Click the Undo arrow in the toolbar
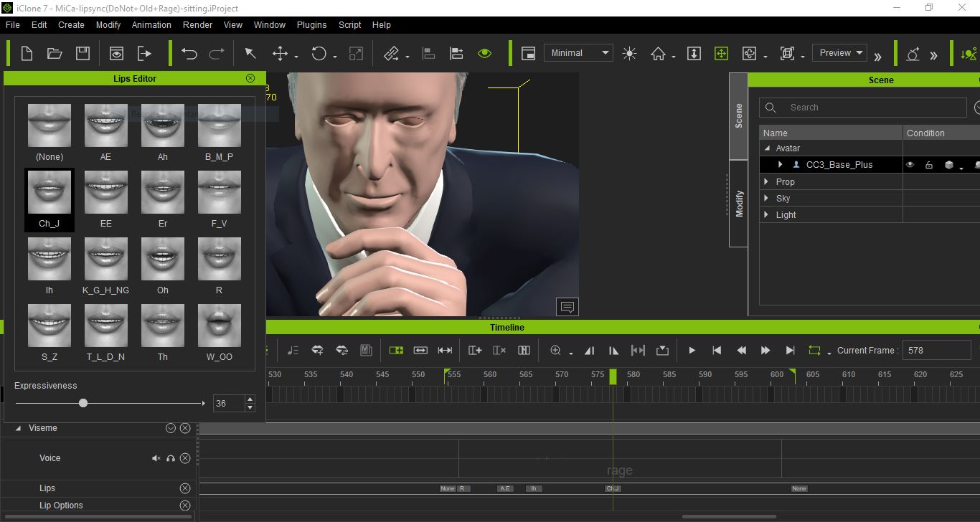 (x=189, y=53)
